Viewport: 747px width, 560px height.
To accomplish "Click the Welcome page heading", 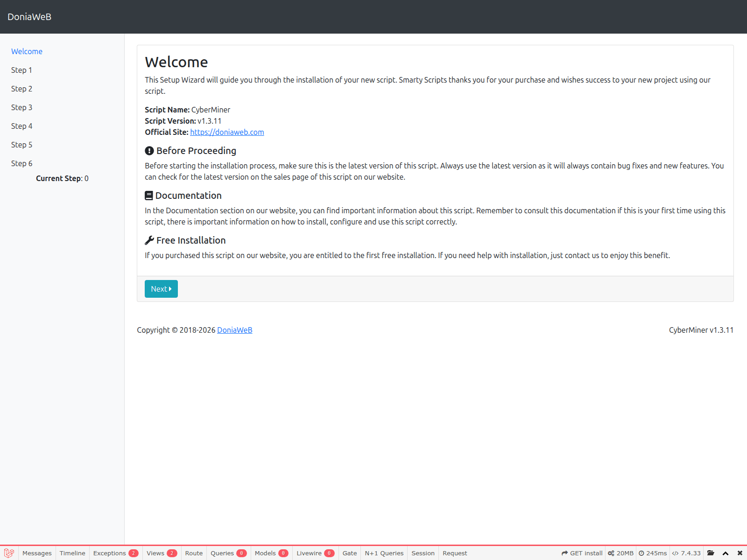I will 176,62.
